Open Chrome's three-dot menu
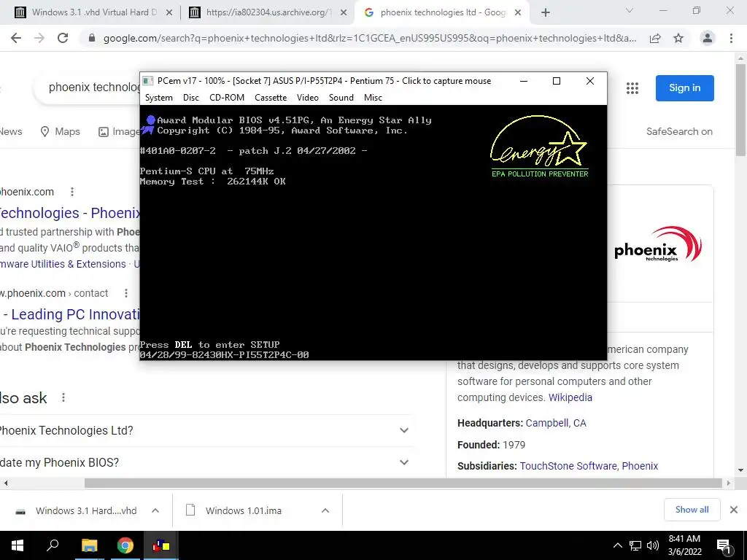747x560 pixels. tap(731, 38)
